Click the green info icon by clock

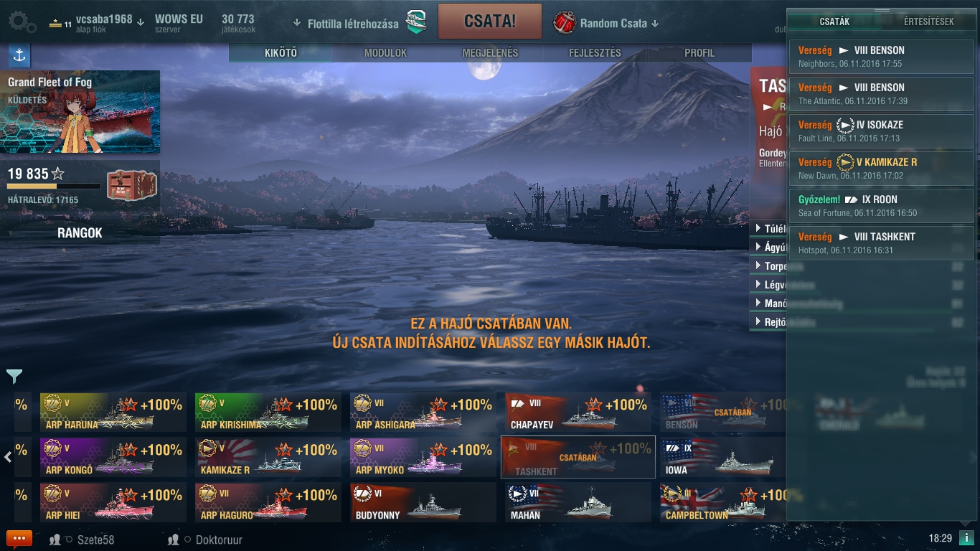tap(966, 538)
